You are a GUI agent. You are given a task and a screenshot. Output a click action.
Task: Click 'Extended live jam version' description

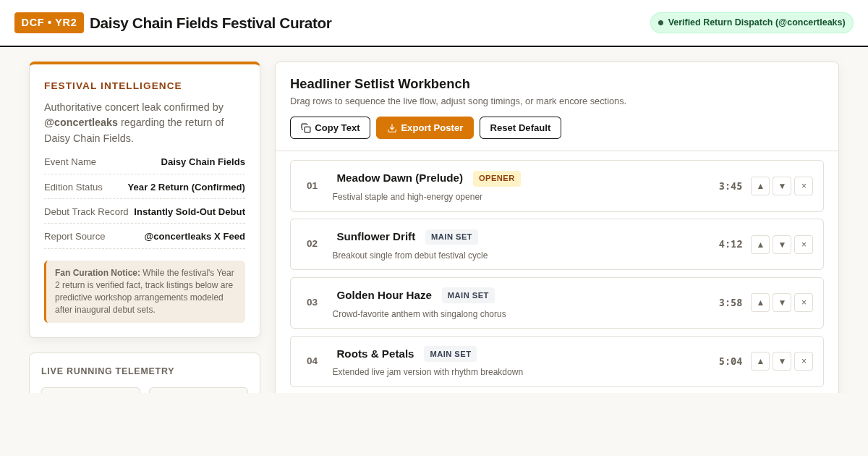[427, 372]
